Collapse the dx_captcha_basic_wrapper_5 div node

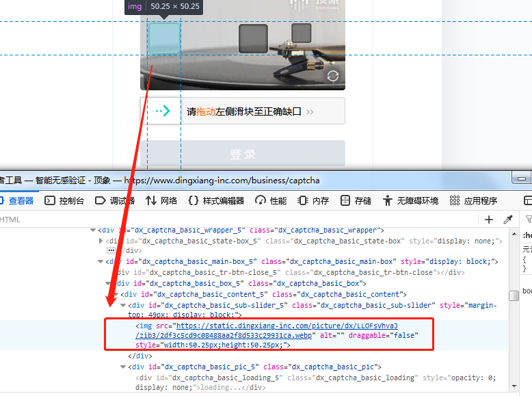coord(93,230)
